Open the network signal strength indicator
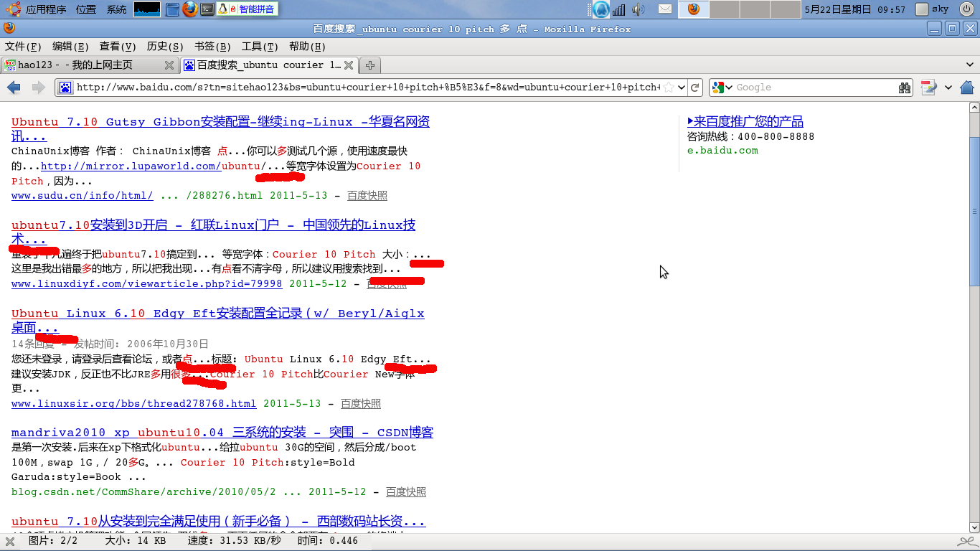 (x=618, y=9)
